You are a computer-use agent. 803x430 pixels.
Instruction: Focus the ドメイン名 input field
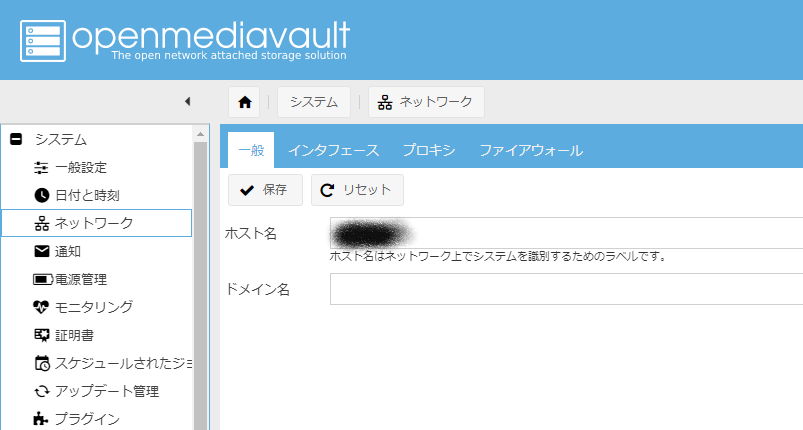tap(566, 289)
